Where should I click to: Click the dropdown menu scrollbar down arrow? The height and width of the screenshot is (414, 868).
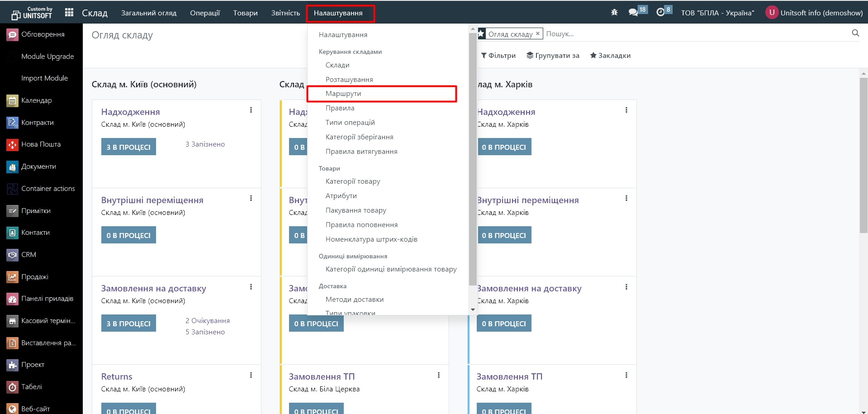[473, 310]
